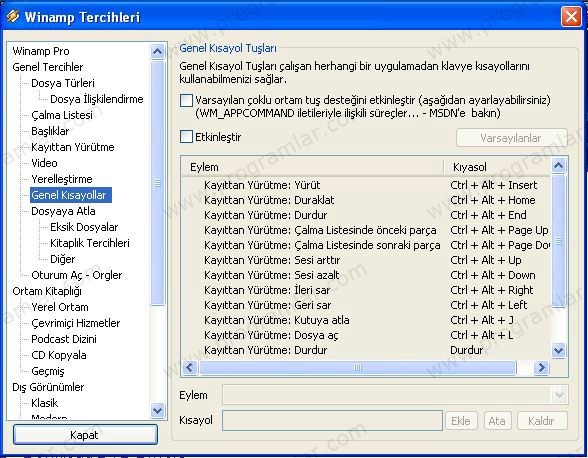588x458 pixels.
Task: Sort by the Eylem column header
Action: pyautogui.click(x=313, y=167)
